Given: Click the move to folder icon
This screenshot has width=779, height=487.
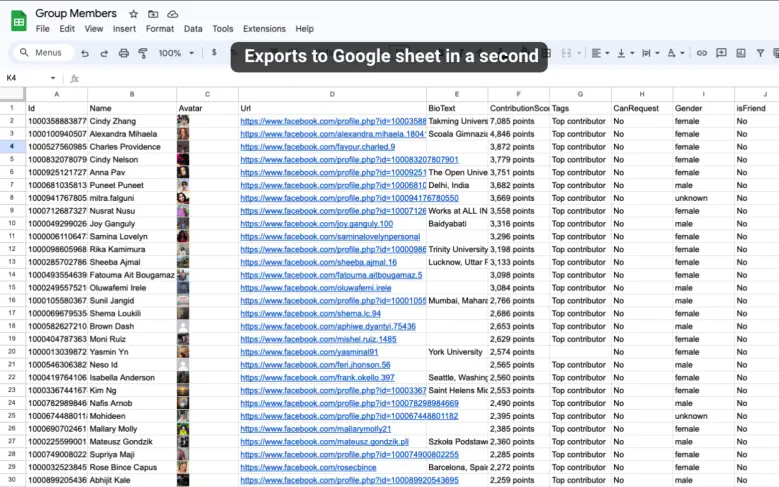Looking at the screenshot, I should tap(152, 14).
